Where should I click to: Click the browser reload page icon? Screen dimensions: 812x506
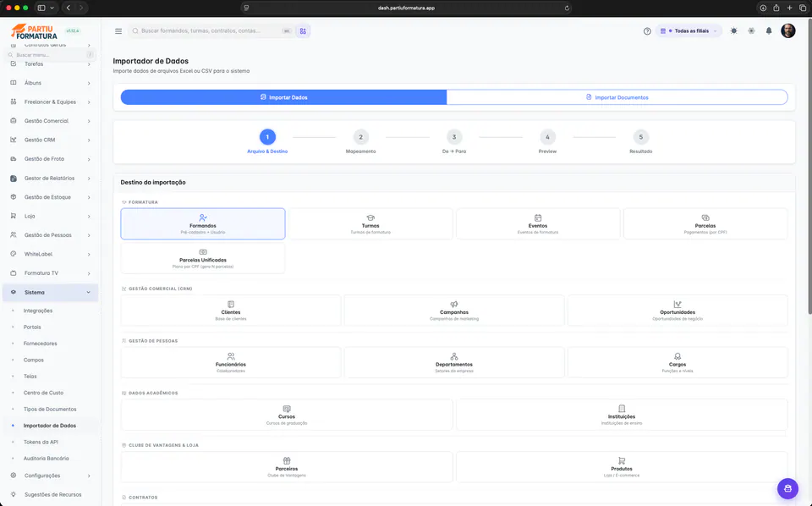tap(567, 8)
